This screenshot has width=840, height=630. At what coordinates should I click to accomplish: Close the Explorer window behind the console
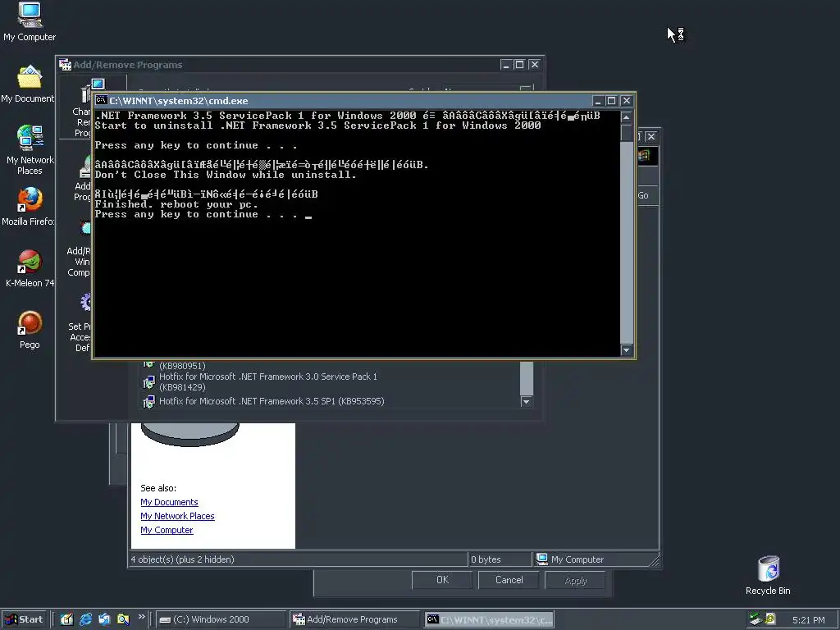pos(651,137)
